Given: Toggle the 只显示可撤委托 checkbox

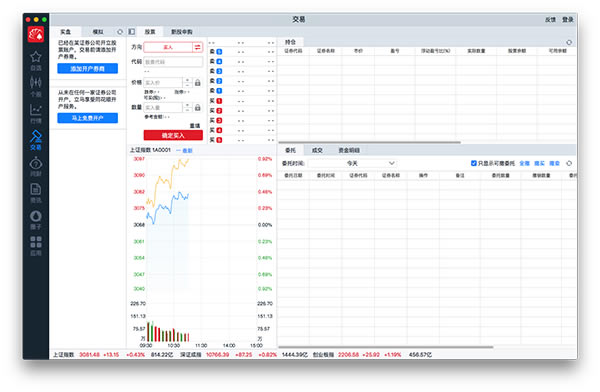Looking at the screenshot, I should (x=474, y=163).
